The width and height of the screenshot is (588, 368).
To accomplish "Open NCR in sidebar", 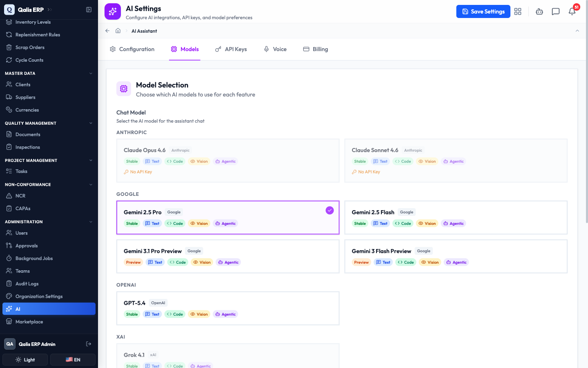I will click(49, 196).
